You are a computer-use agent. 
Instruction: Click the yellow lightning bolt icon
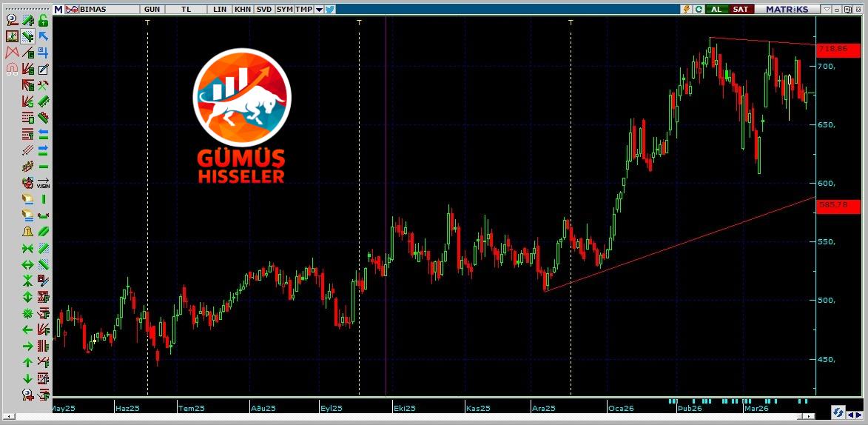(687, 10)
